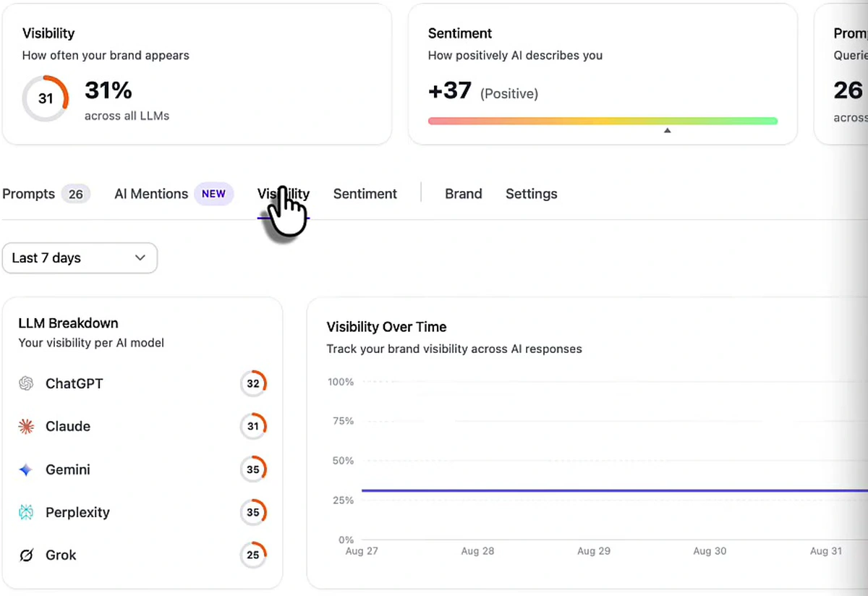This screenshot has height=596, width=868.
Task: Click the Perplexity row label
Action: (x=77, y=512)
